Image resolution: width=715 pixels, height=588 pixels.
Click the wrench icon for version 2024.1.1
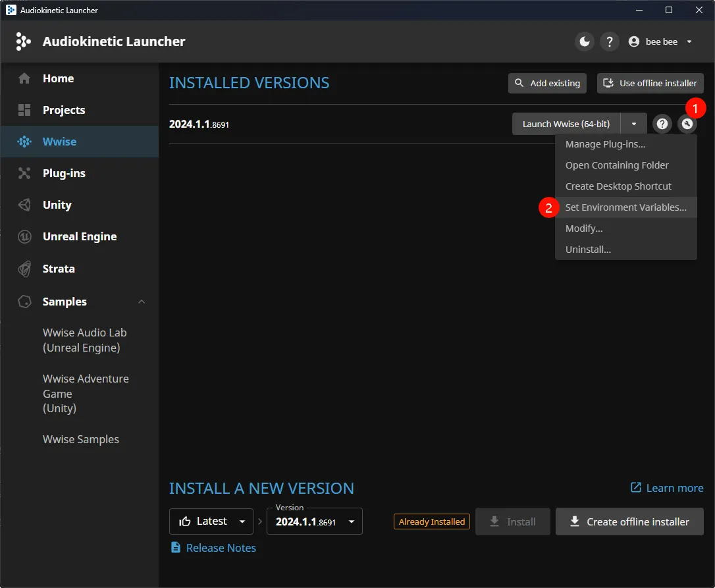coord(687,124)
